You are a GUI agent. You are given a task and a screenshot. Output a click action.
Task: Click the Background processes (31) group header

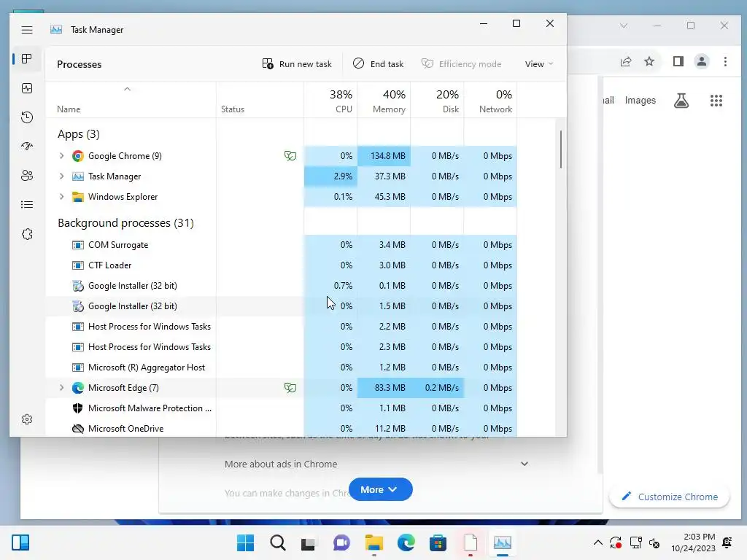[x=125, y=223]
